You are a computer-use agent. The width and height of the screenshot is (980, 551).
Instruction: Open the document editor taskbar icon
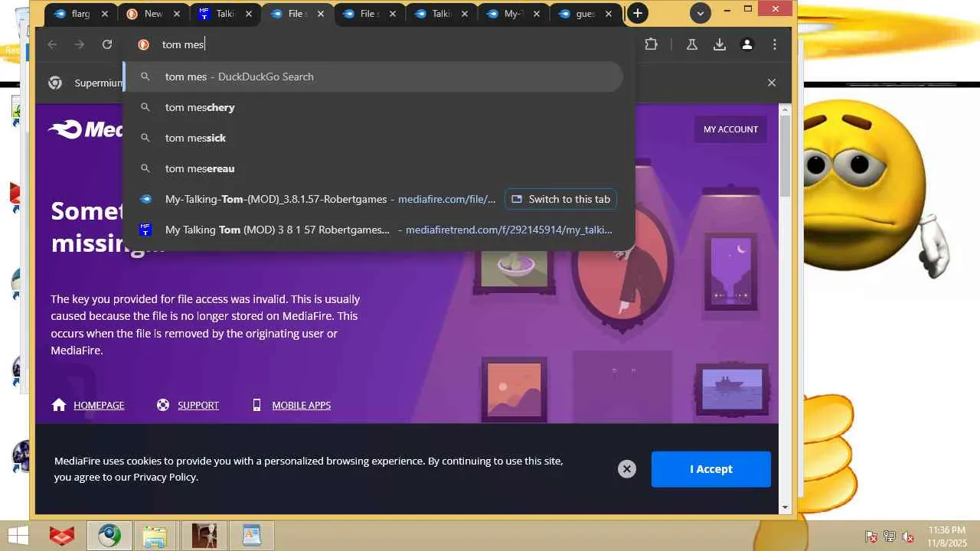click(x=252, y=536)
